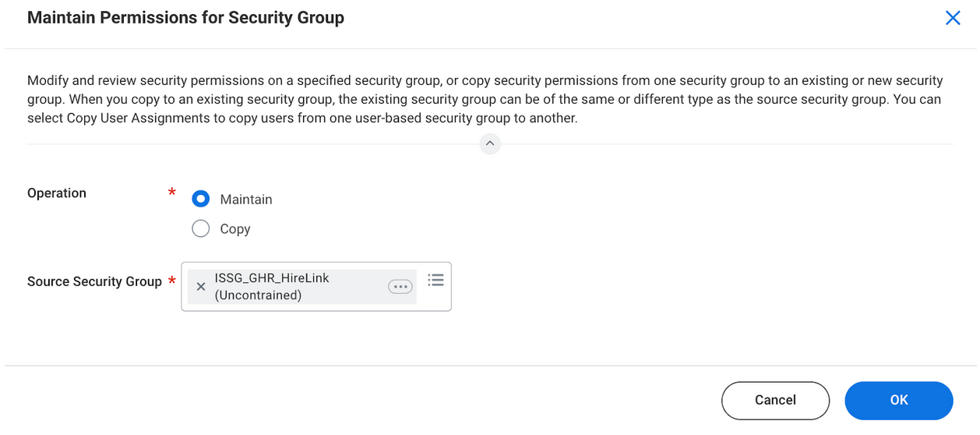This screenshot has width=980, height=435.
Task: Click the Source Security Group label
Action: click(x=94, y=281)
